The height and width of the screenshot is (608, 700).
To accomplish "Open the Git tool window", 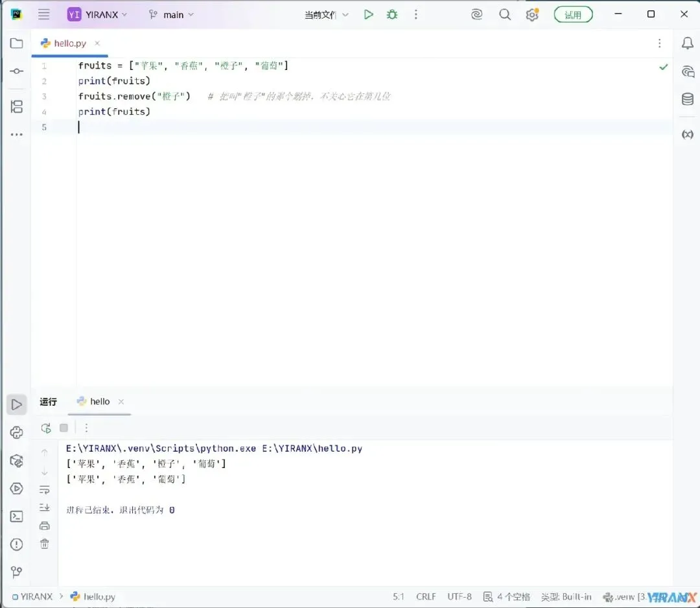I will [16, 572].
